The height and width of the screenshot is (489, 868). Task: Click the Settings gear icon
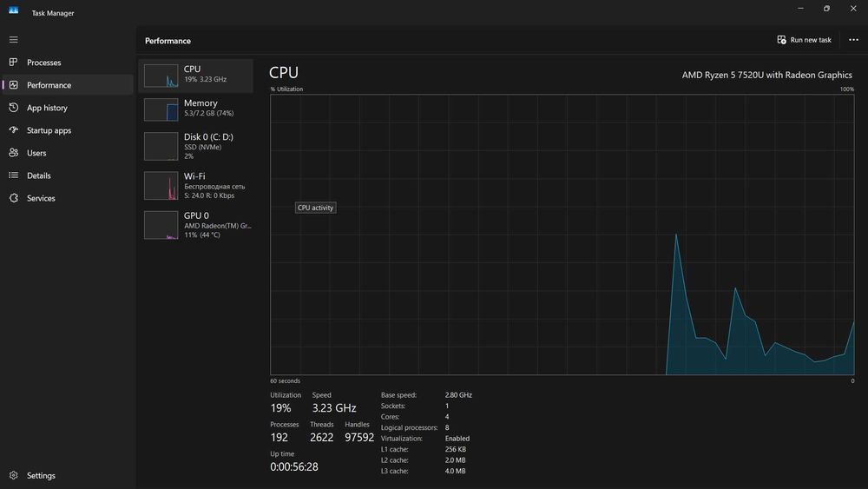click(x=13, y=475)
